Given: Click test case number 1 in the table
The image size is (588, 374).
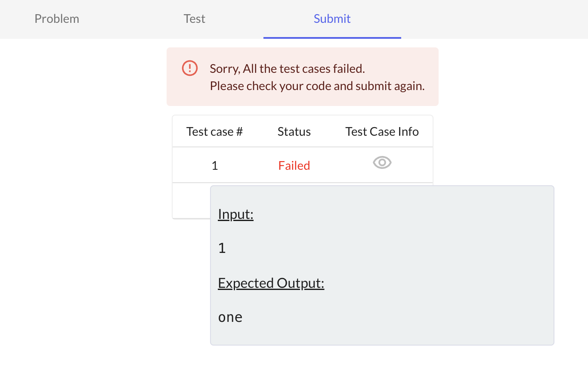Looking at the screenshot, I should (x=215, y=165).
